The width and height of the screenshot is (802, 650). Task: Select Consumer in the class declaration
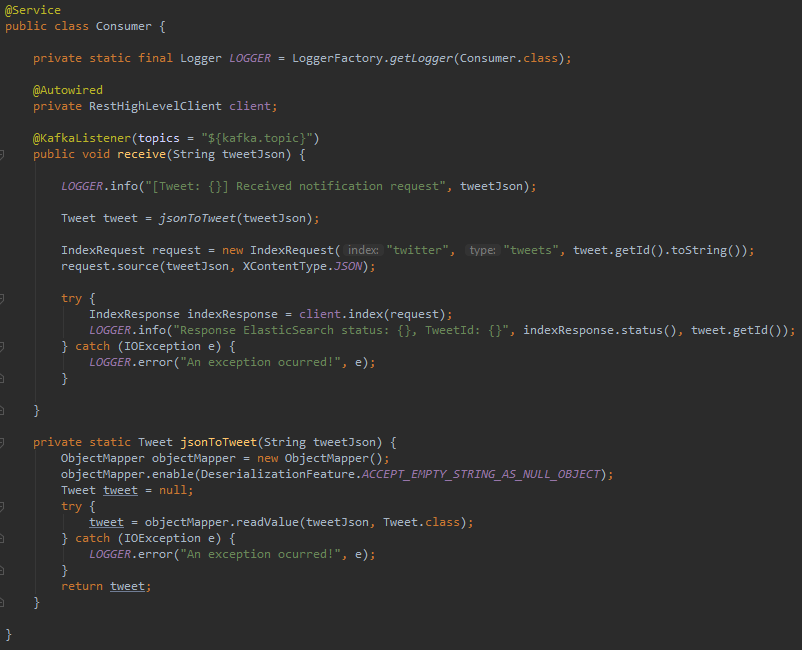124,26
